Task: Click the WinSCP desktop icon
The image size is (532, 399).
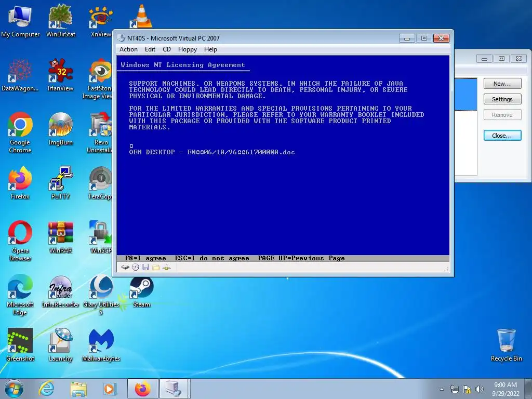Action: (x=100, y=237)
